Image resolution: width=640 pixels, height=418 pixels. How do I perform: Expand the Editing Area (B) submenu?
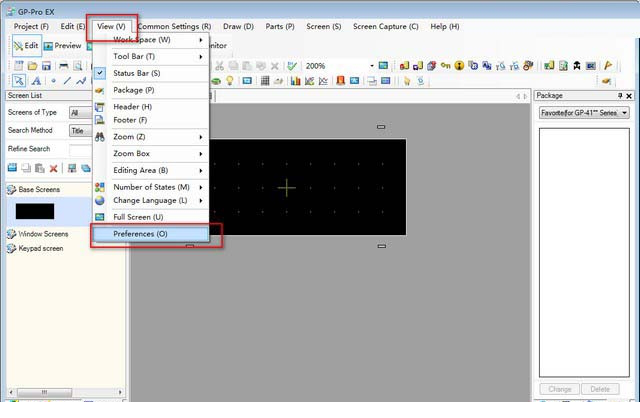tap(151, 170)
